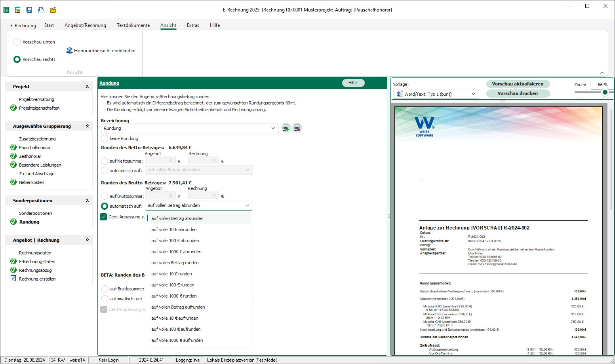Collapse the ribbon with the chevron arrow
The width and height of the screenshot is (615, 364).
pyautogui.click(x=602, y=73)
